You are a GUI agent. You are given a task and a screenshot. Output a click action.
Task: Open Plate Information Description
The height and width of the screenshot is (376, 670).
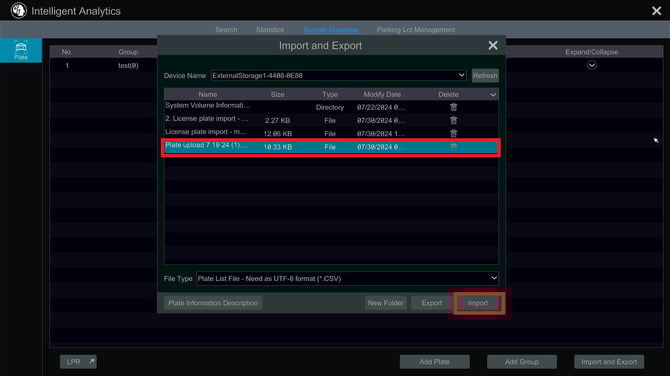click(213, 303)
